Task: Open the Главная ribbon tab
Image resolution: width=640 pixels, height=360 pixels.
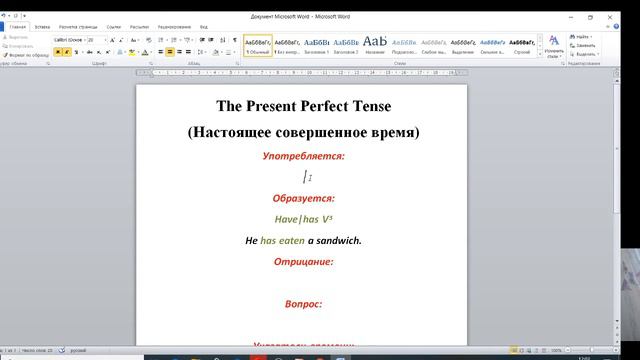Action: click(x=18, y=27)
